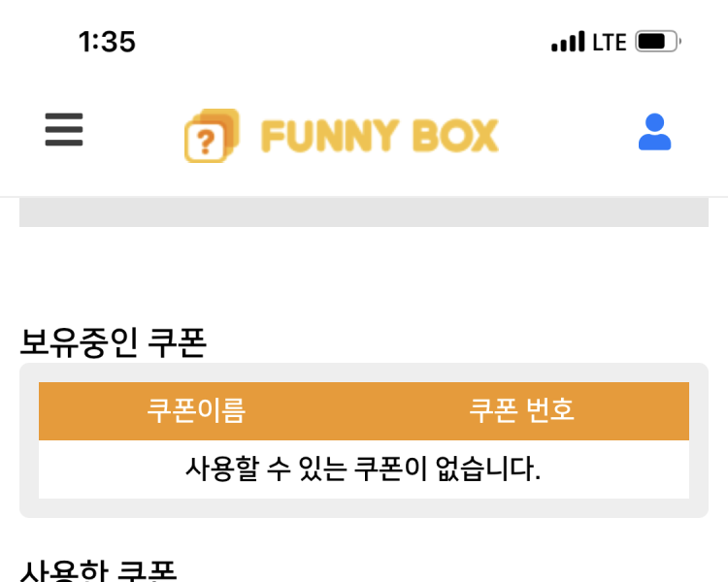728x582 pixels.
Task: Tap the status bar's empty center area
Action: click(340, 42)
